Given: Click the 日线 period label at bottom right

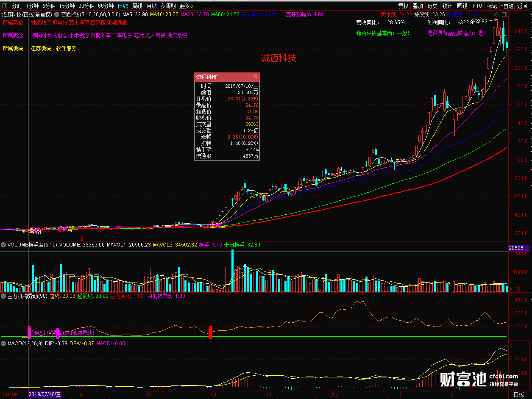Looking at the screenshot, I should [518, 394].
